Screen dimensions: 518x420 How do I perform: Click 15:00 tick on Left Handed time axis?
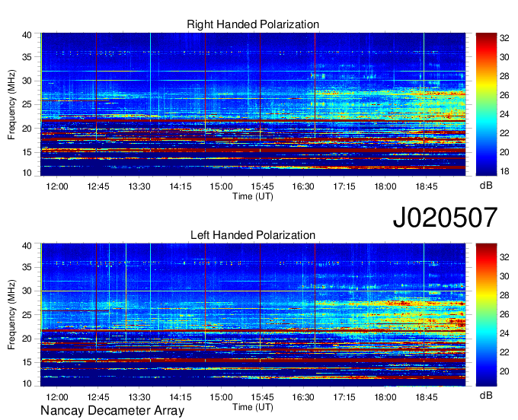coord(222,397)
